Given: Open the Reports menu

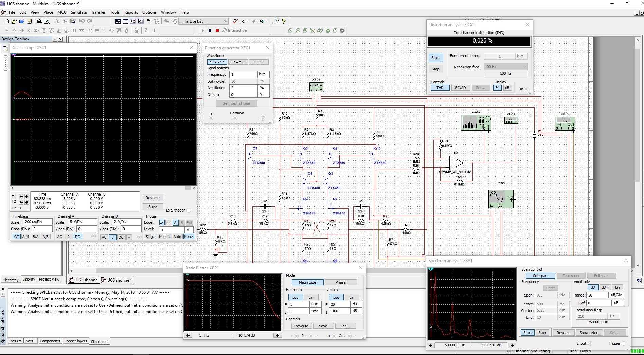Looking at the screenshot, I should tap(131, 12).
